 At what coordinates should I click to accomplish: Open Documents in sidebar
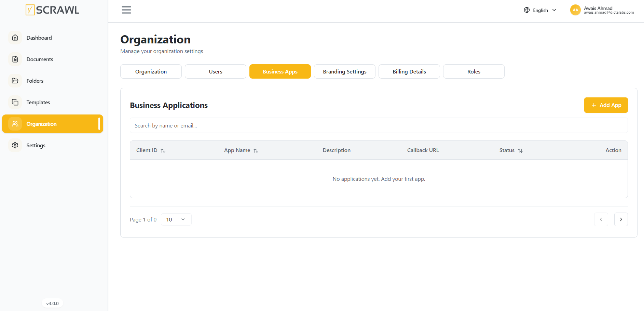[53, 59]
